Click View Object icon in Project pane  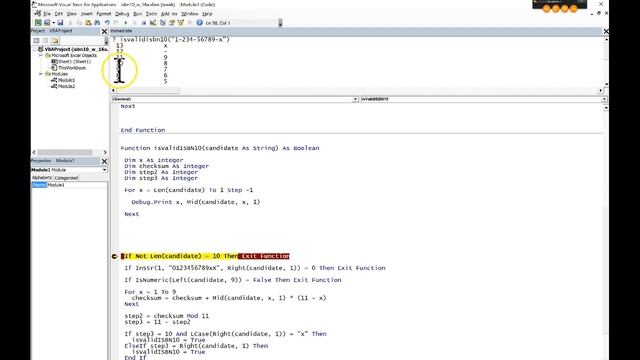click(45, 40)
